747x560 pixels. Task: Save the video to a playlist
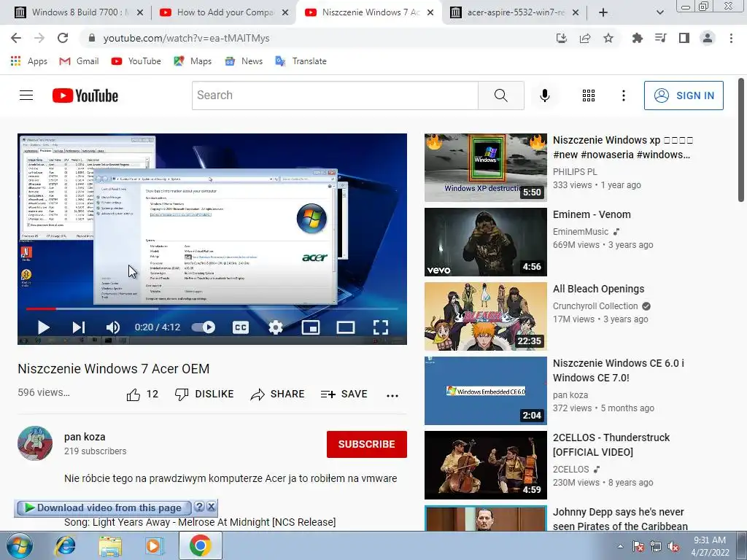(344, 394)
